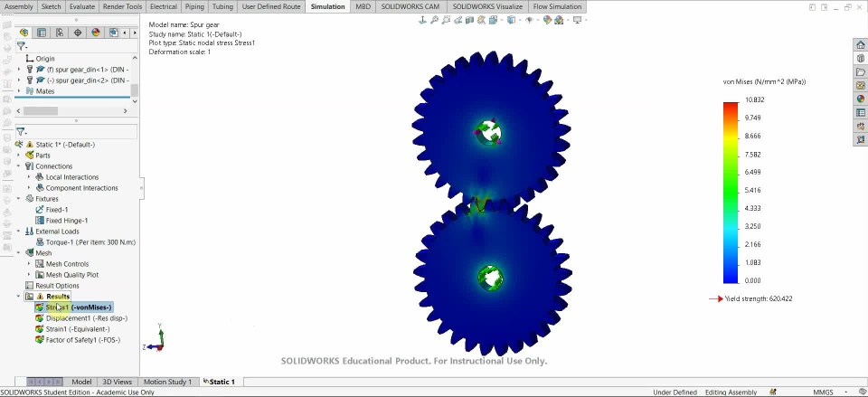Screen dimensions: 868x397
Task: Click the Zoom to Area icon
Action: pos(446,20)
